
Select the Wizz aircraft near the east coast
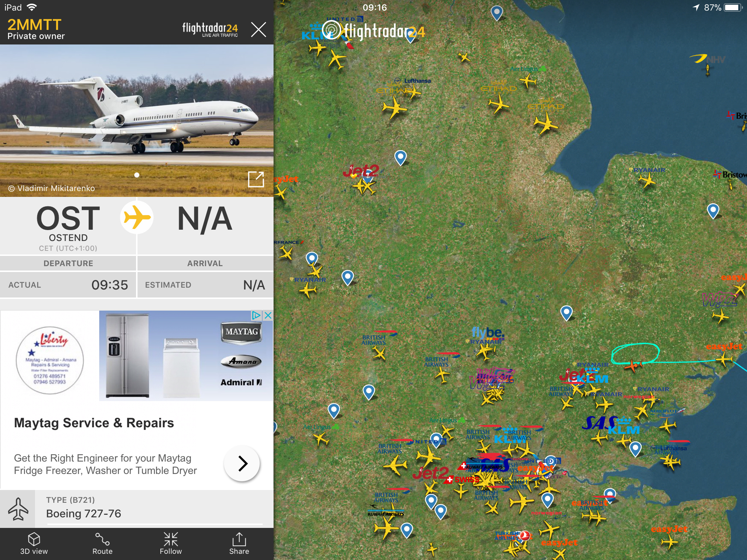click(720, 315)
